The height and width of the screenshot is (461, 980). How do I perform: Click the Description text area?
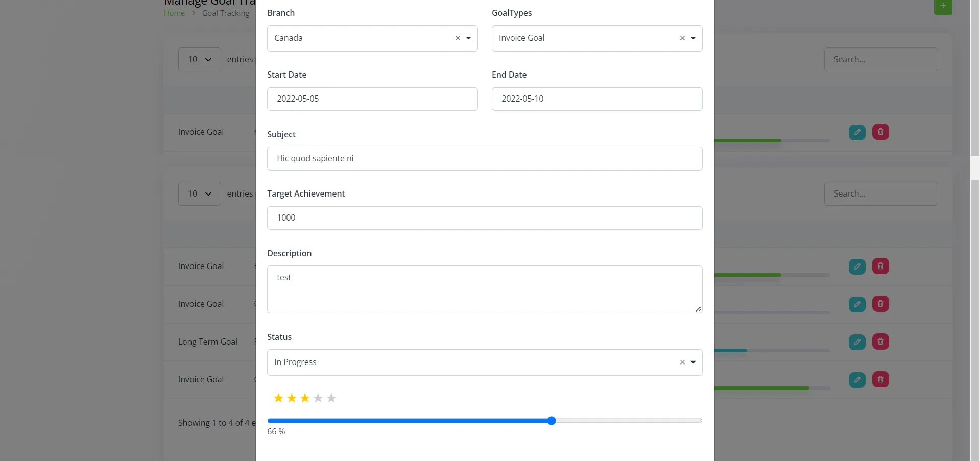pyautogui.click(x=485, y=289)
